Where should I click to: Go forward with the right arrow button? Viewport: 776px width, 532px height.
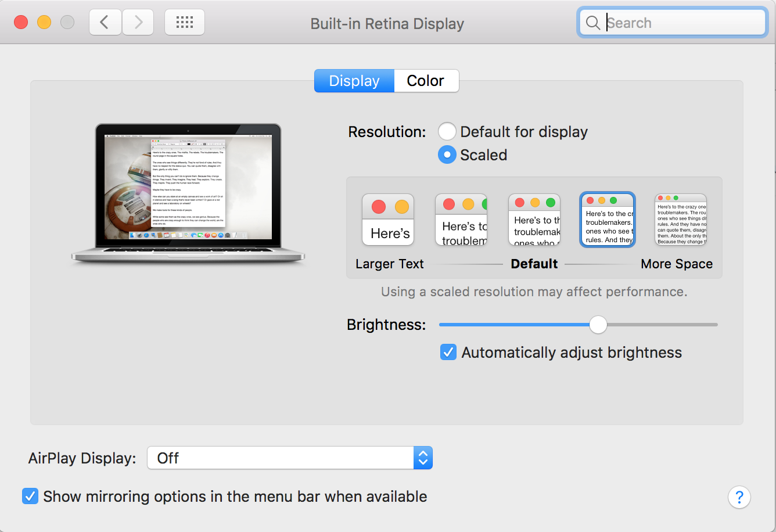(138, 23)
